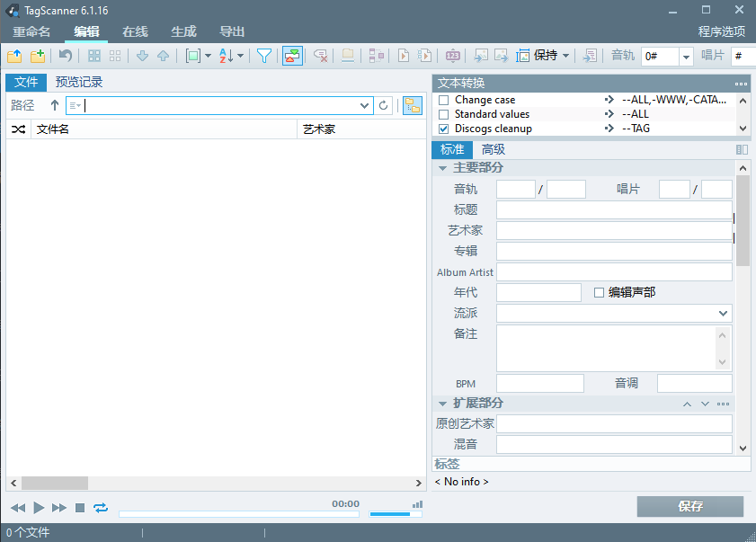The height and width of the screenshot is (542, 756).
Task: Open the 保持 dropdown in the toolbar
Action: pyautogui.click(x=565, y=56)
